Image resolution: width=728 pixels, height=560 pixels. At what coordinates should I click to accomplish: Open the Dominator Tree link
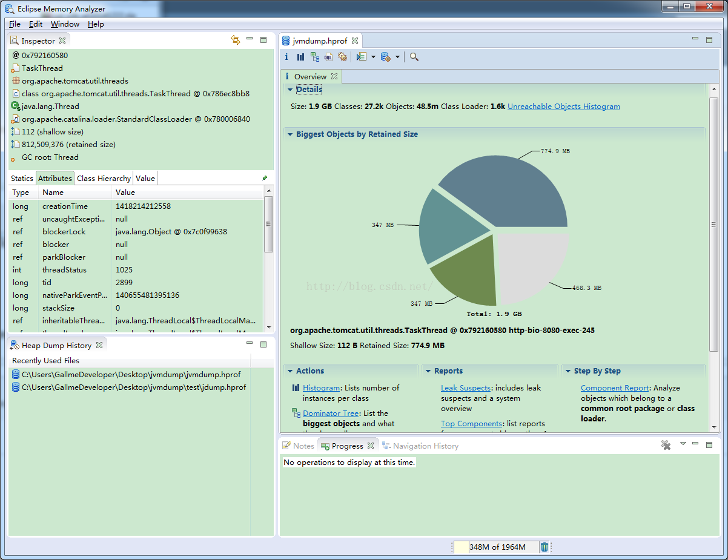pyautogui.click(x=331, y=413)
